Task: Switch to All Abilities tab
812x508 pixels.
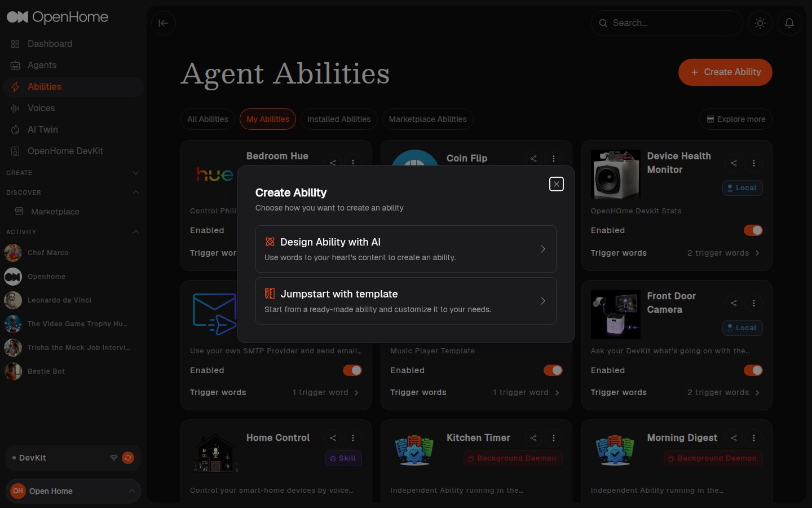Action: coord(208,119)
